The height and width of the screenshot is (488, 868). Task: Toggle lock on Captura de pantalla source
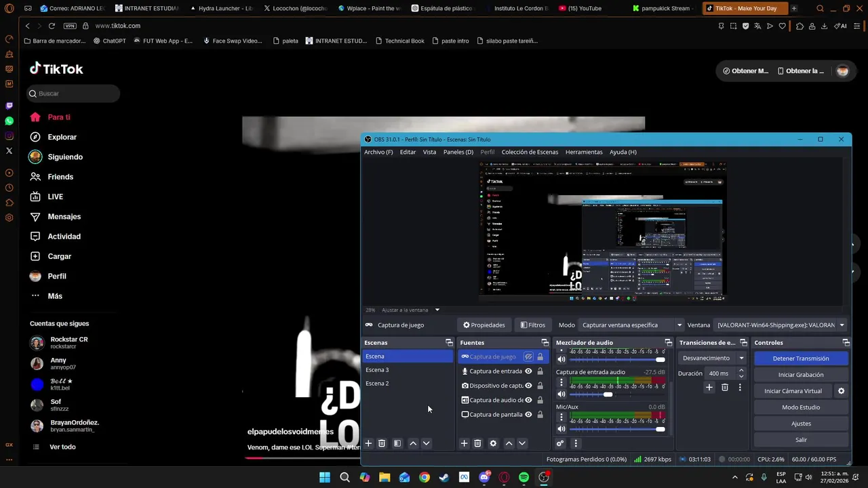point(540,415)
